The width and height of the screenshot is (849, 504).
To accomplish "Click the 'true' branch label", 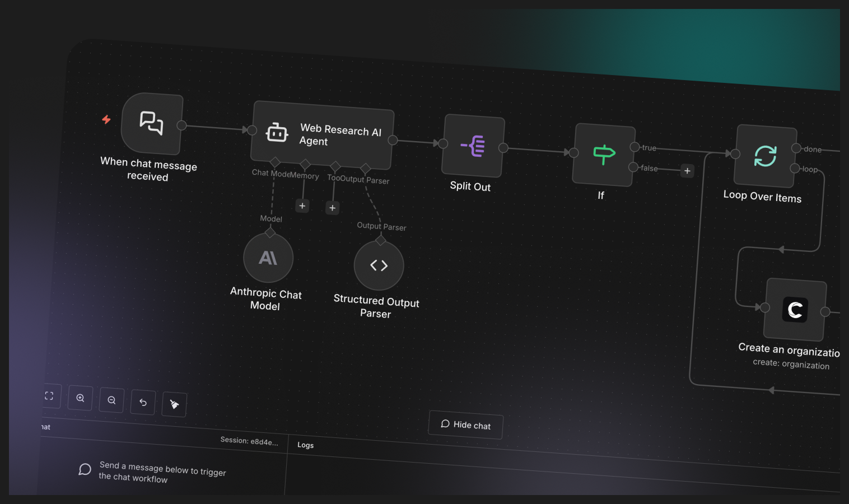I will (x=649, y=148).
